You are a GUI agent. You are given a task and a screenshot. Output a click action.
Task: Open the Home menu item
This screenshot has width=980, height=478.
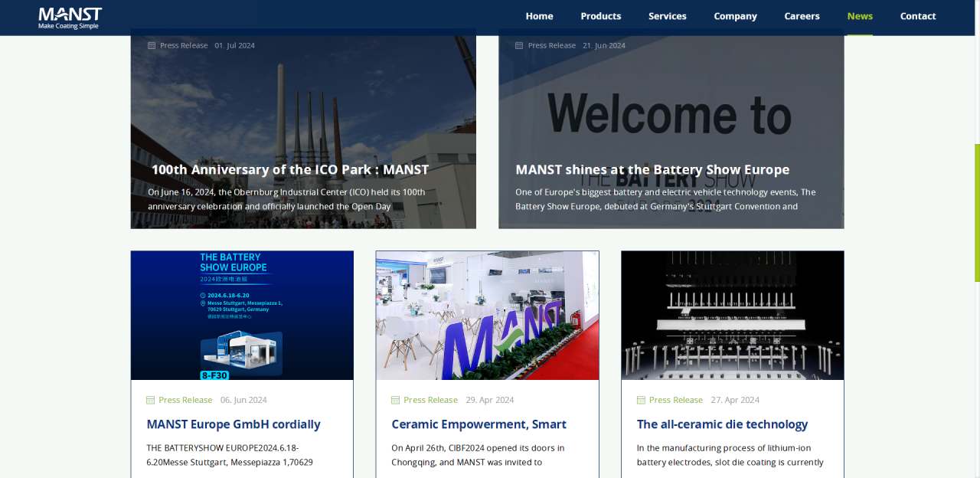(x=539, y=16)
